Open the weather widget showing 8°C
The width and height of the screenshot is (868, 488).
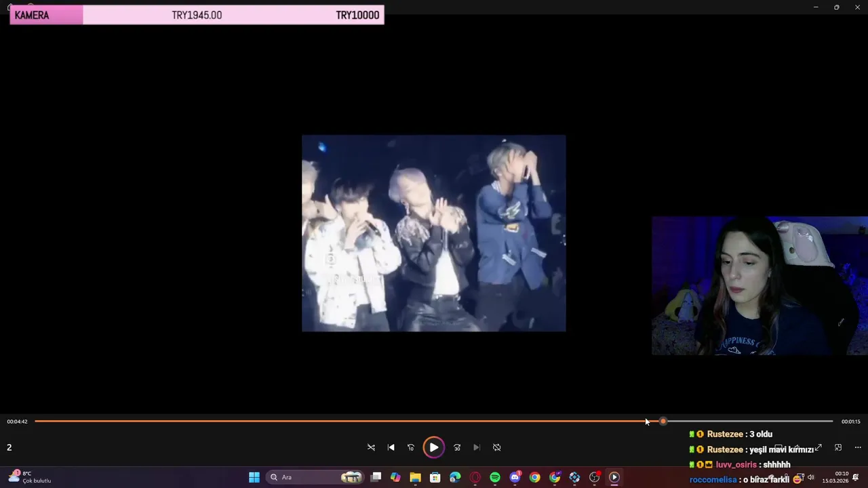coord(30,477)
